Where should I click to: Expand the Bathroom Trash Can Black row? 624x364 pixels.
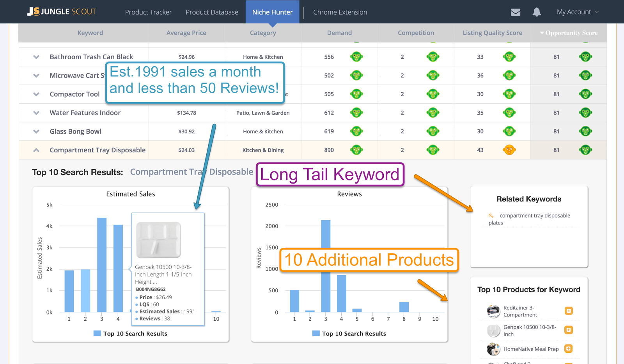pyautogui.click(x=36, y=57)
